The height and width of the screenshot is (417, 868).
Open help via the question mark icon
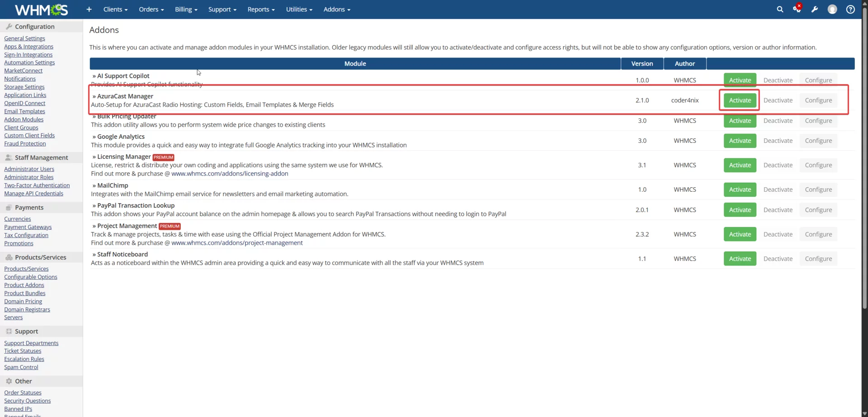[x=850, y=9]
